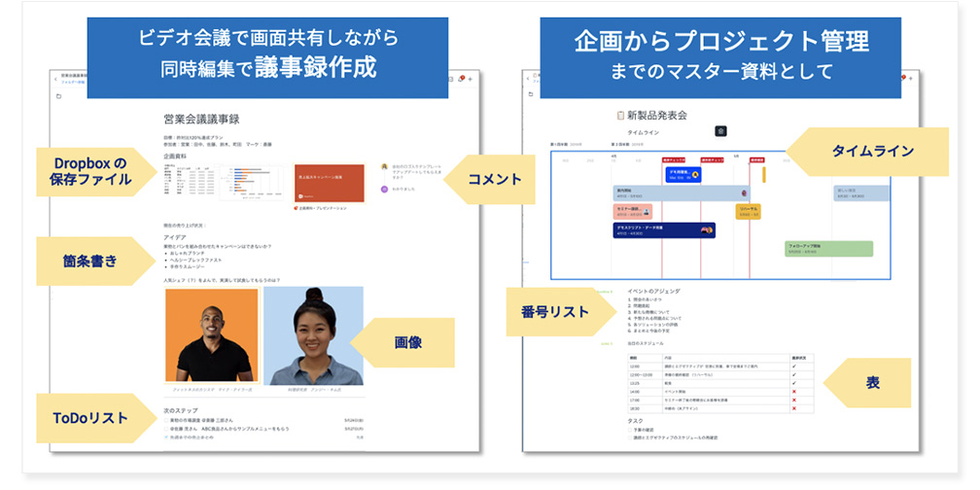Open the orange presentation file preview
The image size is (980, 490).
tap(329, 182)
